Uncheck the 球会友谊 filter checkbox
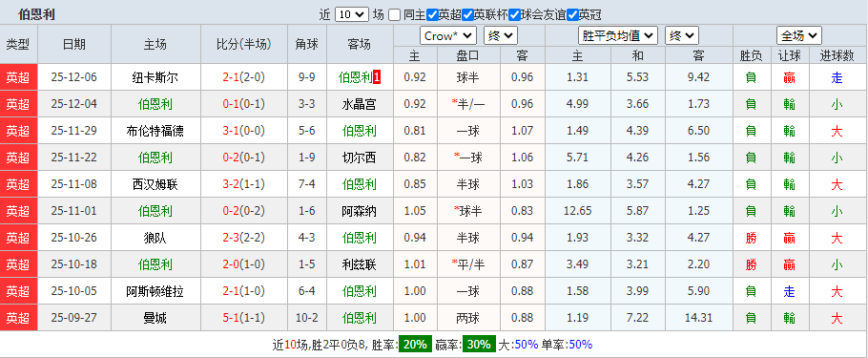Viewport: 868px width, 358px height. click(515, 15)
